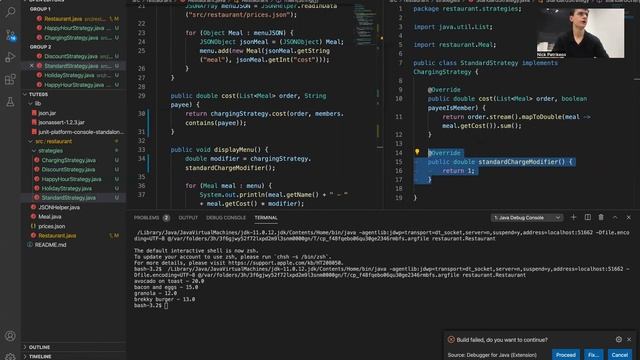Viewport: 640px width, 360px height.
Task: Close the bottom panel
Action: click(629, 218)
